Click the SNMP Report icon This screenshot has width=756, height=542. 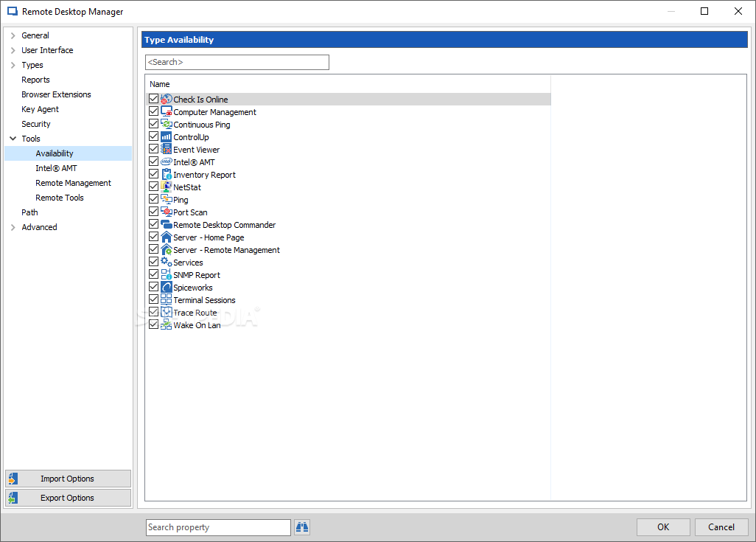click(x=166, y=274)
